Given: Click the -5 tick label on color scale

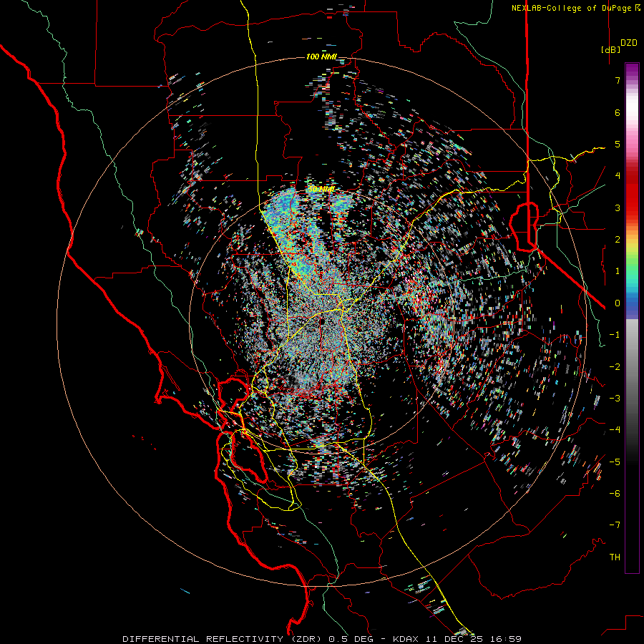Looking at the screenshot, I should pos(615,462).
